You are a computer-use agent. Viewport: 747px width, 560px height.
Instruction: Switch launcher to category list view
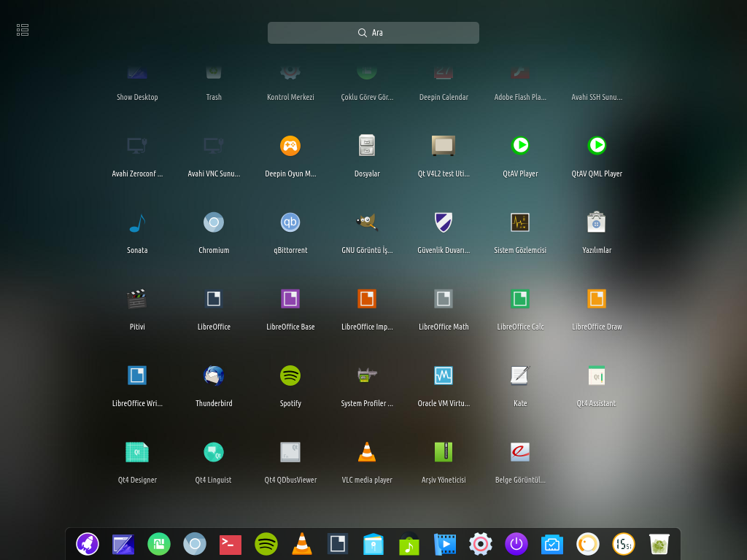(x=23, y=30)
